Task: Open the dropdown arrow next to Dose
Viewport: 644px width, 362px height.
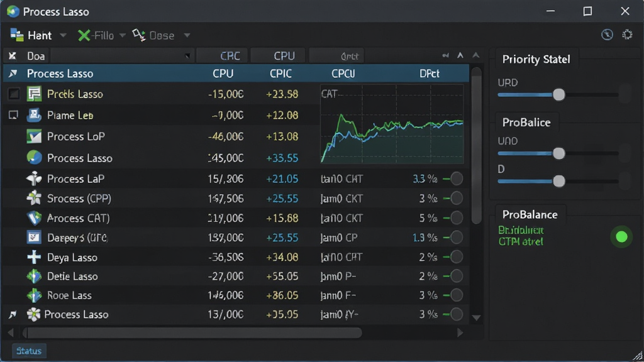Action: [187, 36]
